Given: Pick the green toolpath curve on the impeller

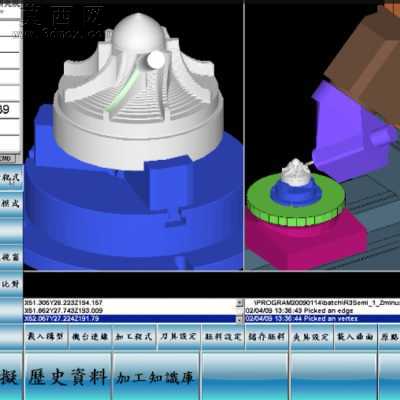Looking at the screenshot, I should 123,90.
